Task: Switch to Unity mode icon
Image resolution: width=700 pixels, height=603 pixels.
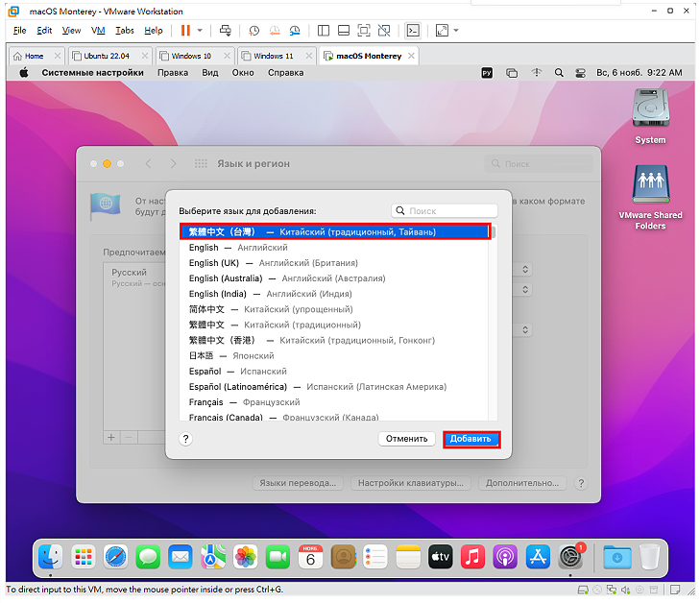Action: [x=384, y=31]
